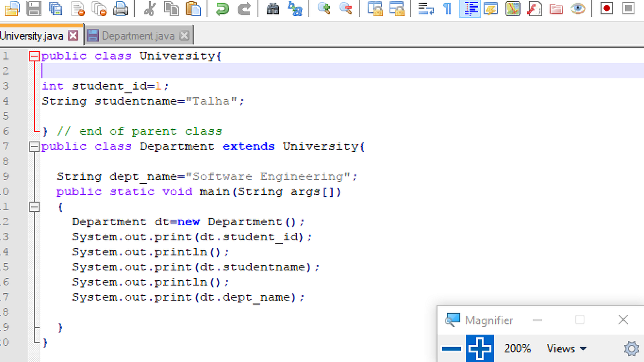Print the document using printer icon
The image size is (644, 362).
coord(121,8)
